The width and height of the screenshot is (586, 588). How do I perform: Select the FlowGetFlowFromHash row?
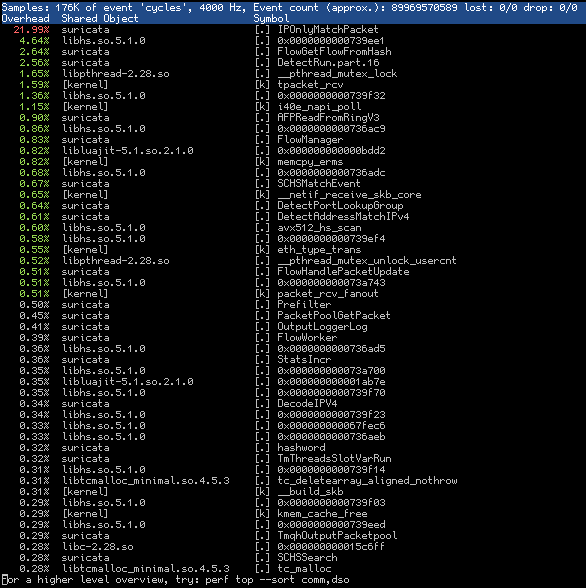click(293, 51)
